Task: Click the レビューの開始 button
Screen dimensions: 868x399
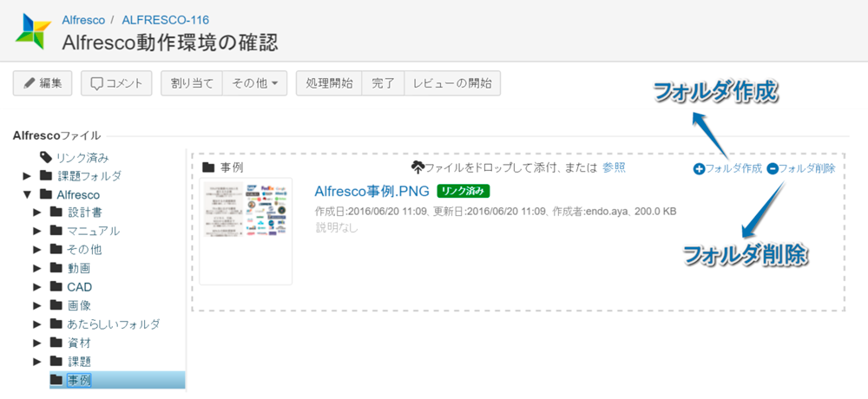Action: point(452,83)
